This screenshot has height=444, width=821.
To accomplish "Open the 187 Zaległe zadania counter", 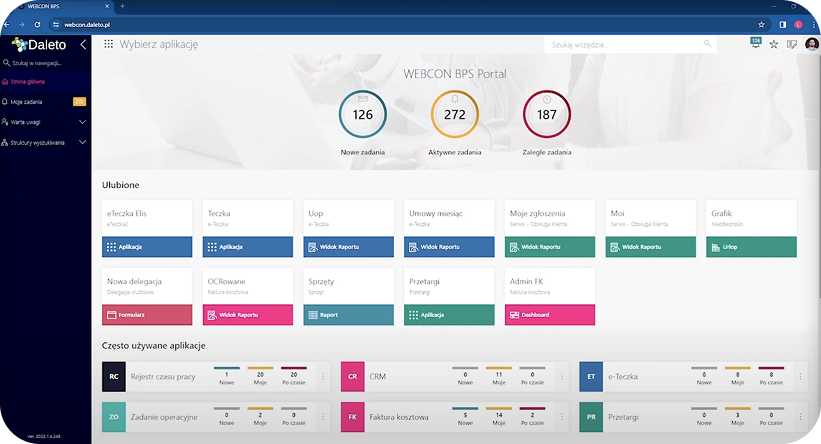I will coord(547,114).
